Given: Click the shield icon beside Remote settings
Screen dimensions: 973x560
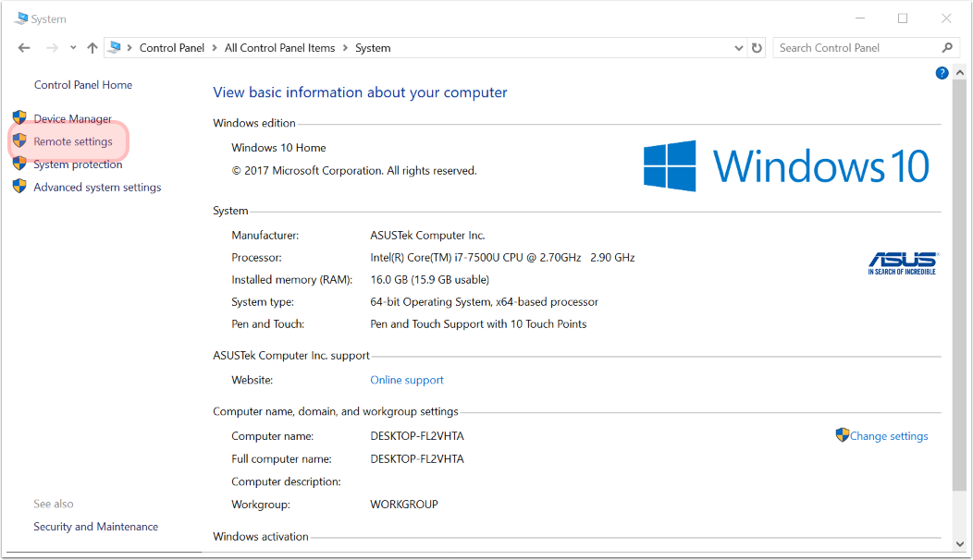Looking at the screenshot, I should pos(19,140).
